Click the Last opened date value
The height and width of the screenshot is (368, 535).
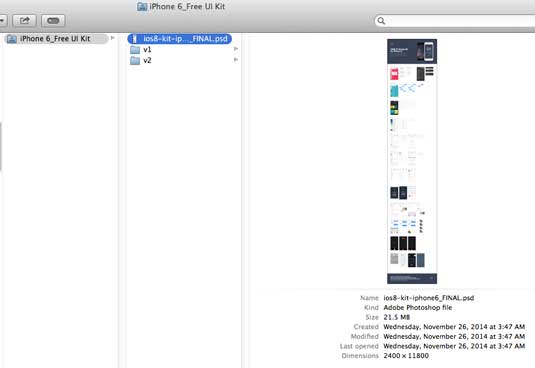[454, 346]
